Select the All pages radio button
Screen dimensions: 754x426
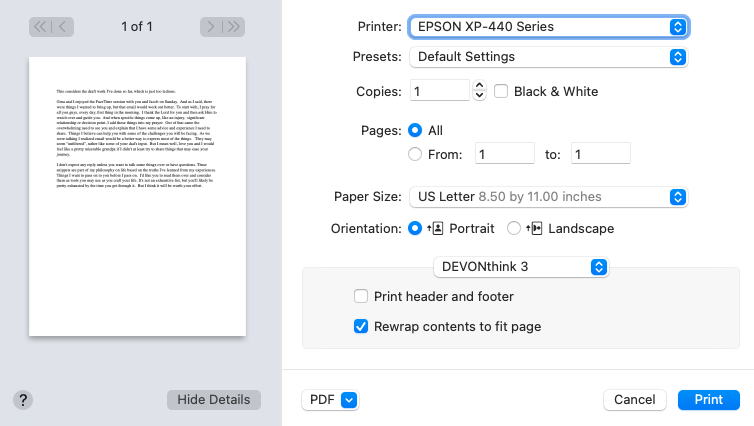pos(415,130)
